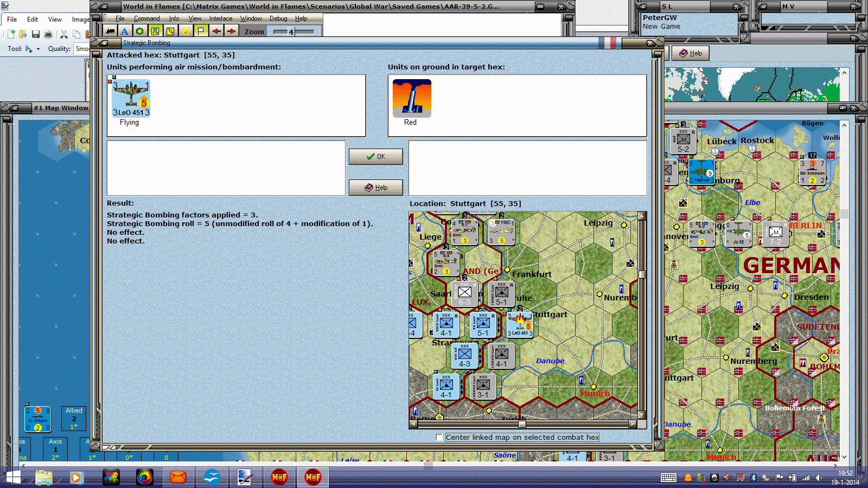Click the combat map vertical scrollbar
The image size is (868, 488).
point(642,316)
